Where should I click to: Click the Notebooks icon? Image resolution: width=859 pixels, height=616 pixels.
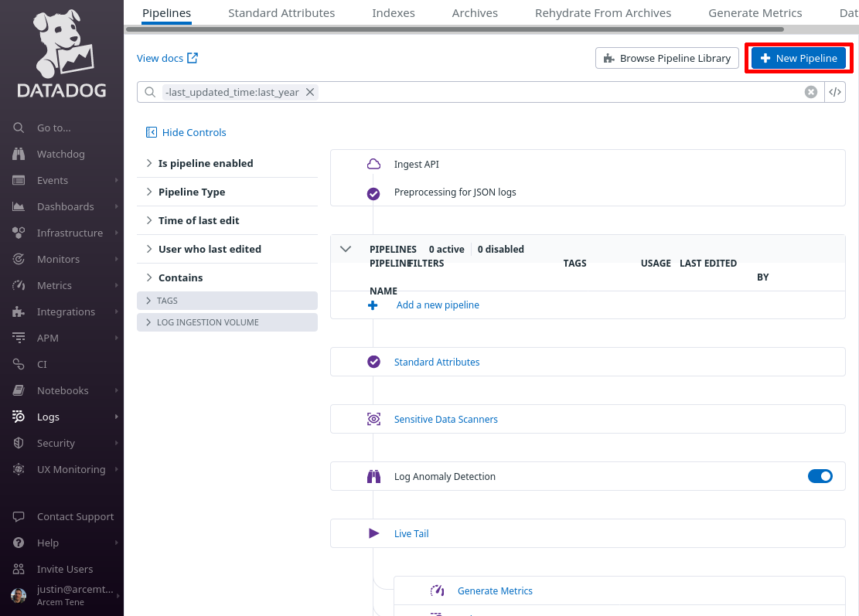19,390
